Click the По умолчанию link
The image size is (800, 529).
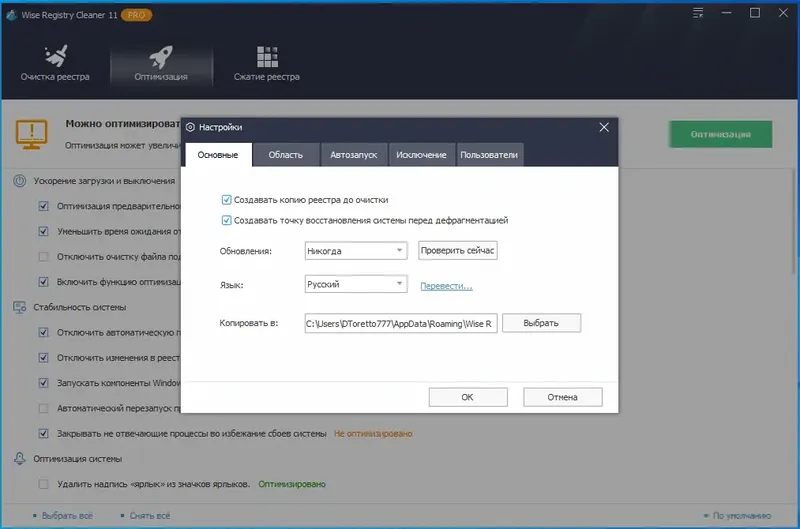(x=742, y=516)
